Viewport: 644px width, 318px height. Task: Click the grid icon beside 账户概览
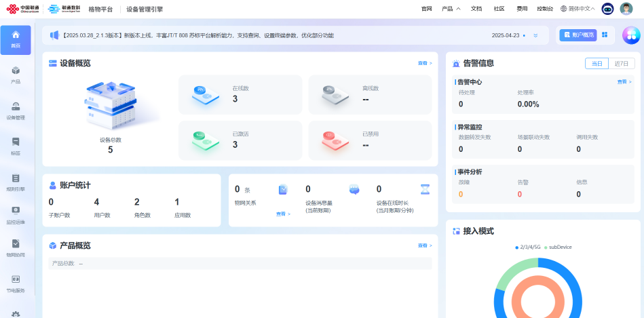coord(605,35)
